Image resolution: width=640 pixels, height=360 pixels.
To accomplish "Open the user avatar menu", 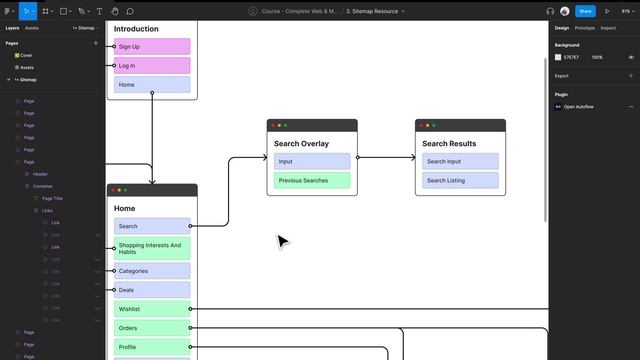I will (x=565, y=11).
